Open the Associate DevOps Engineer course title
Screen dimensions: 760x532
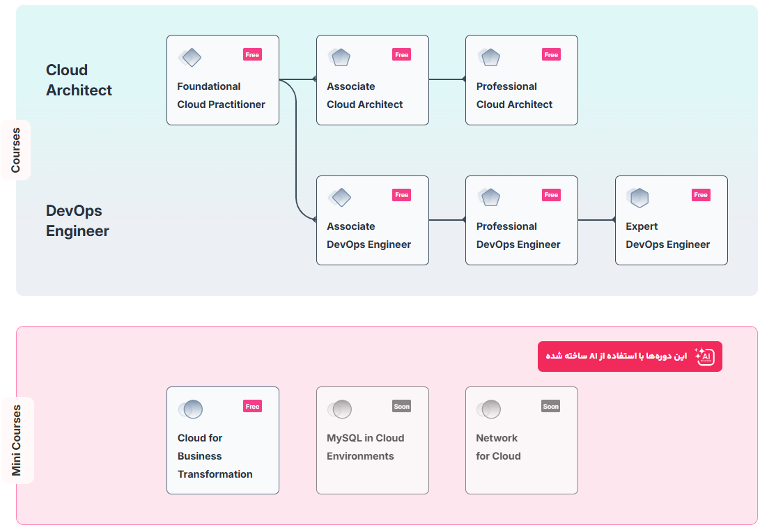pos(369,235)
